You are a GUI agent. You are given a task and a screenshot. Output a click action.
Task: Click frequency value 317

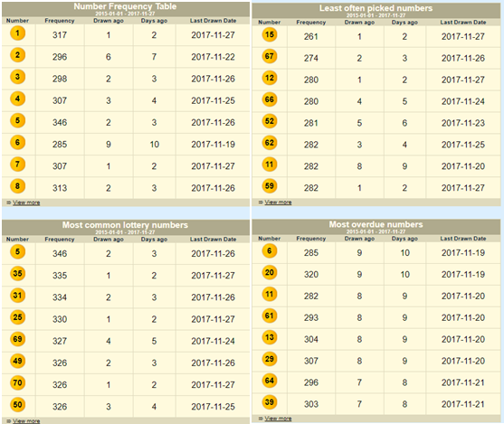[x=60, y=35]
